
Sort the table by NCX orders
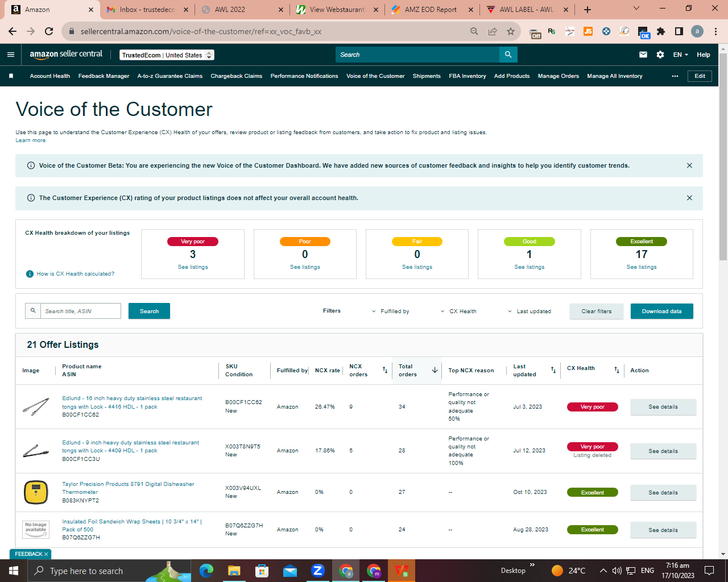(385, 370)
